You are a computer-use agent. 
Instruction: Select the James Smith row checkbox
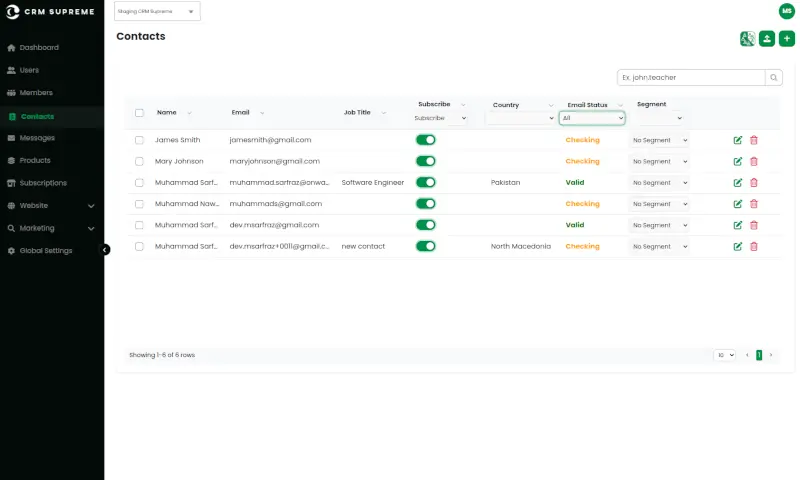coord(139,140)
